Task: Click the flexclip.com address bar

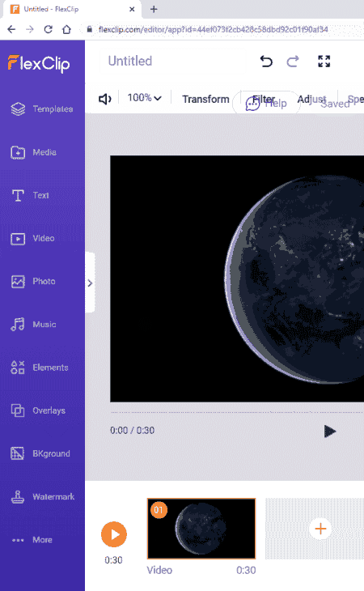Action: (x=213, y=29)
